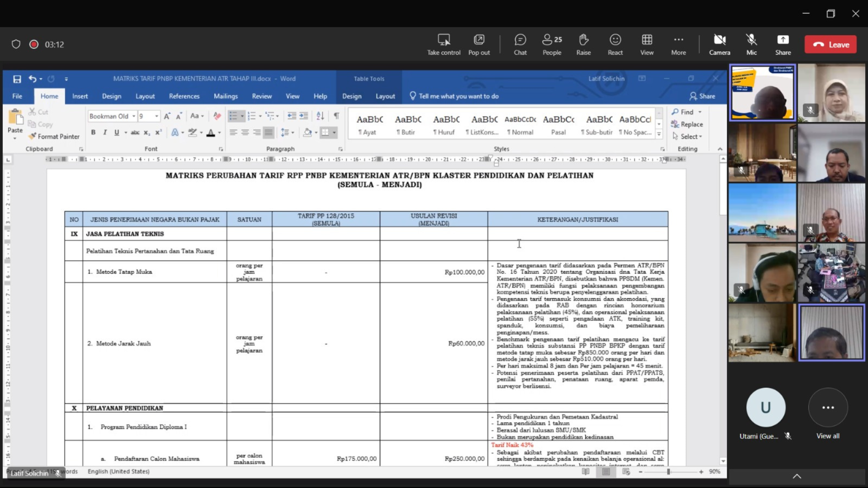Click the recording indicator icon
The width and height of the screenshot is (868, 488).
tap(33, 44)
